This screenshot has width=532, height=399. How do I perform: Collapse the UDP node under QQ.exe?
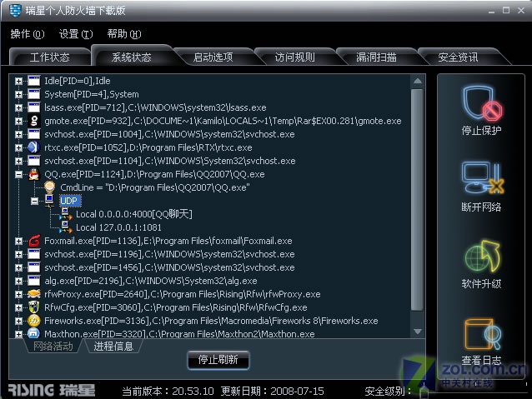[x=34, y=201]
